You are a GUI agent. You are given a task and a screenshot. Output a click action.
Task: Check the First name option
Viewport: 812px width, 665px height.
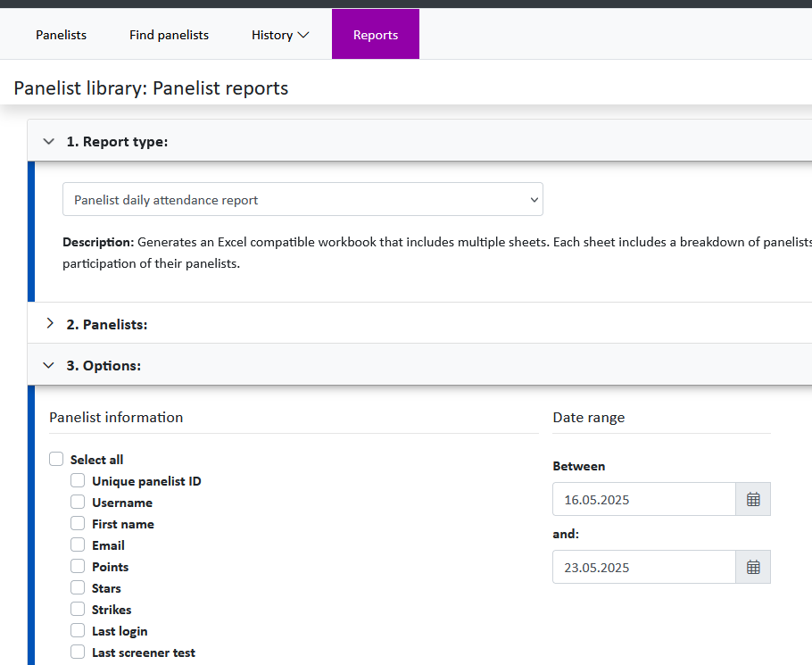point(78,524)
